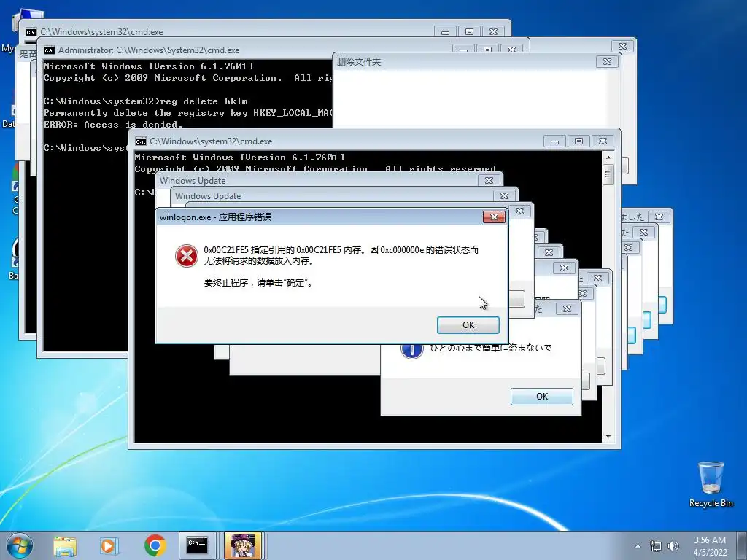The height and width of the screenshot is (560, 747).
Task: Click OK in the Japanese message dialog
Action: point(542,396)
